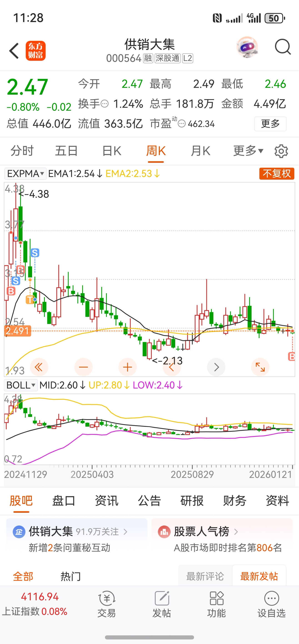Open 资讯 tab
The image size is (299, 644).
click(x=107, y=501)
